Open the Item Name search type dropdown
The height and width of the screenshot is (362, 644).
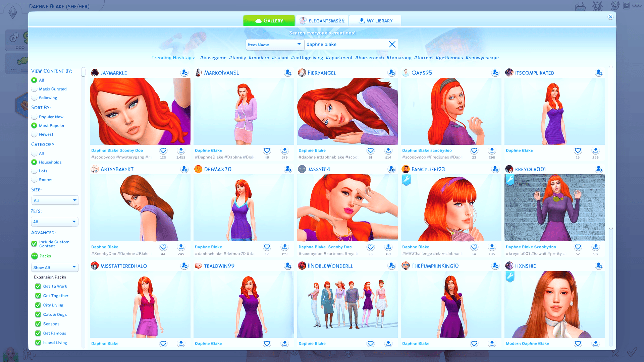(275, 45)
